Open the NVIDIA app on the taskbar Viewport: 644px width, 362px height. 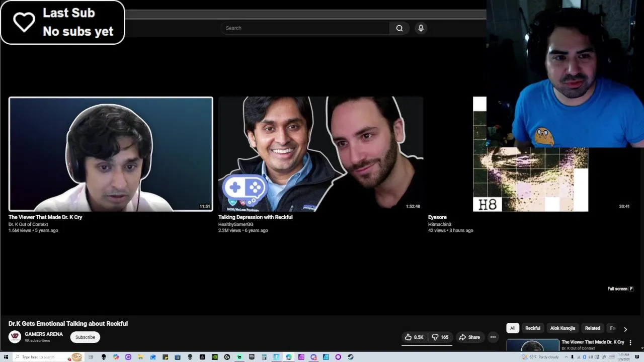pos(215,357)
